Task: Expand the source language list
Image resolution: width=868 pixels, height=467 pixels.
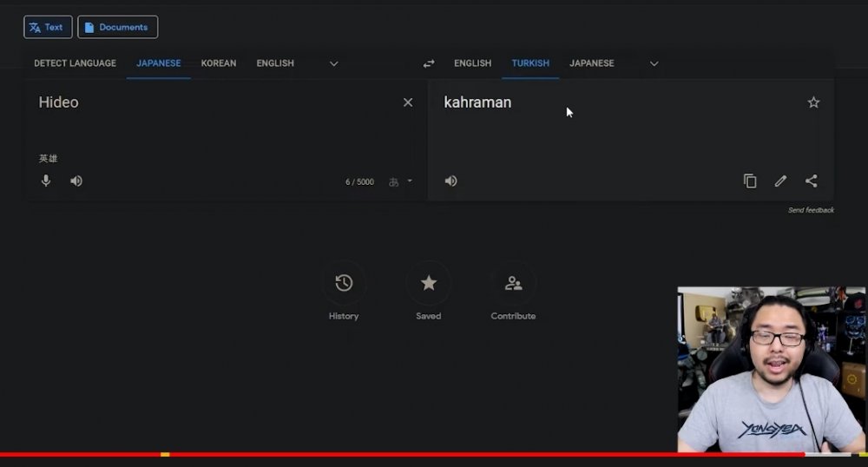Action: 334,63
